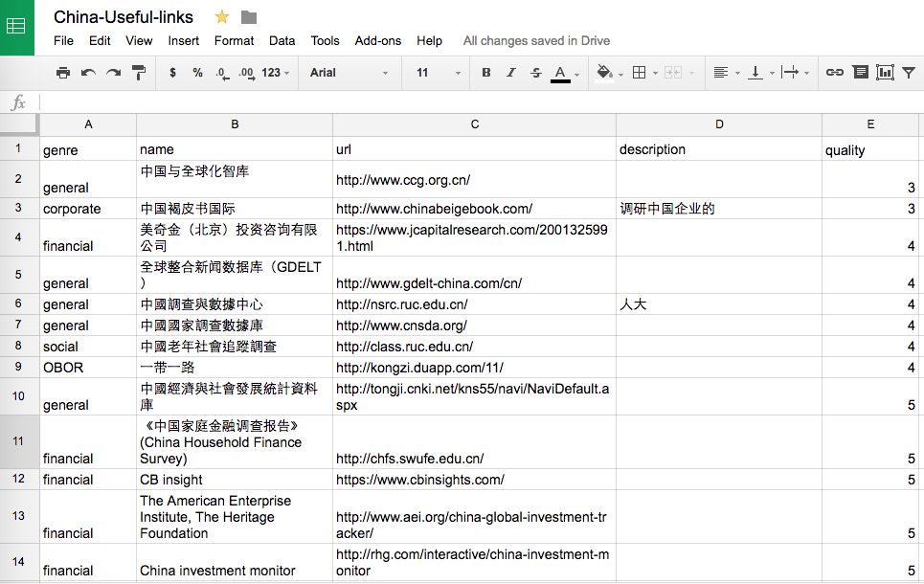
Task: Select the column C header
Action: coord(474,124)
